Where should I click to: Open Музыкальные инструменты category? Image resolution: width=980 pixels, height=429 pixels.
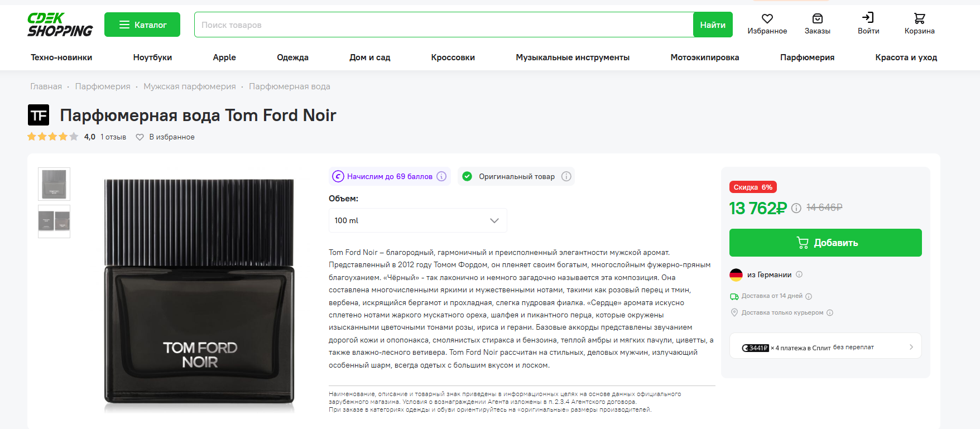point(573,57)
